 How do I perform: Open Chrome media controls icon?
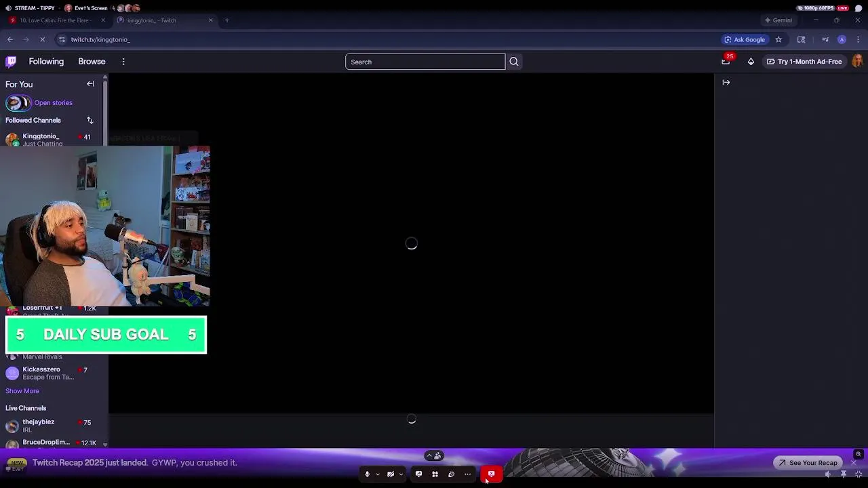[x=825, y=39]
